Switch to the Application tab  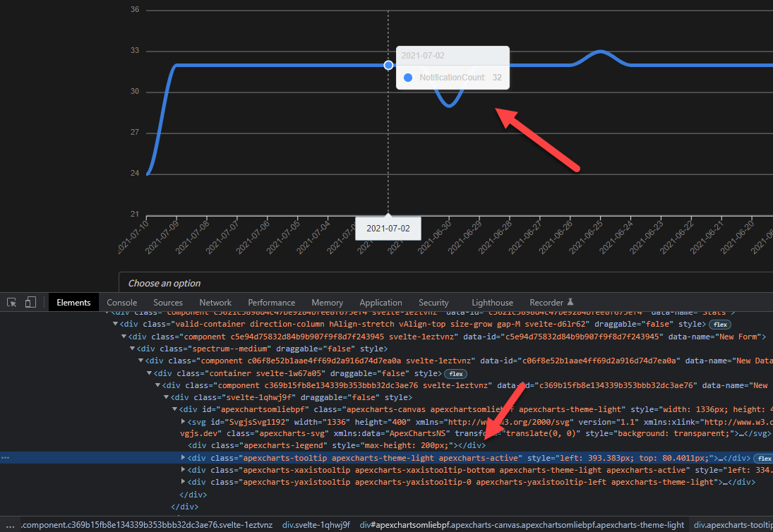point(380,302)
